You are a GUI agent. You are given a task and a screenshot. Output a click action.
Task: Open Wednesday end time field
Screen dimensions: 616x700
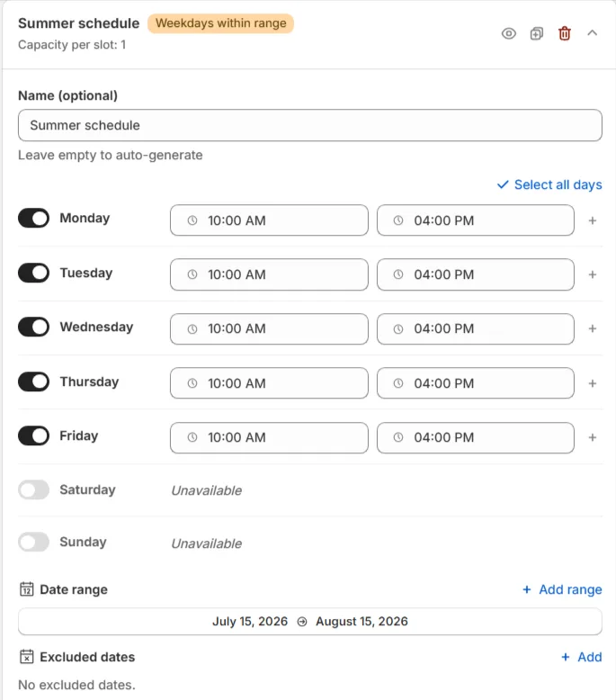pyautogui.click(x=476, y=329)
